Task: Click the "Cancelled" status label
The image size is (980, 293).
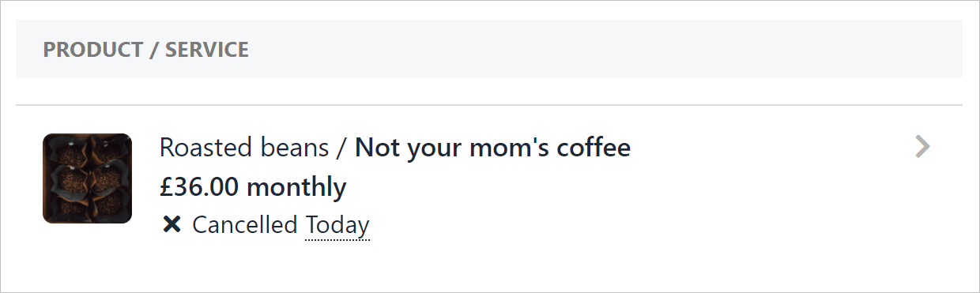Action: click(x=245, y=225)
